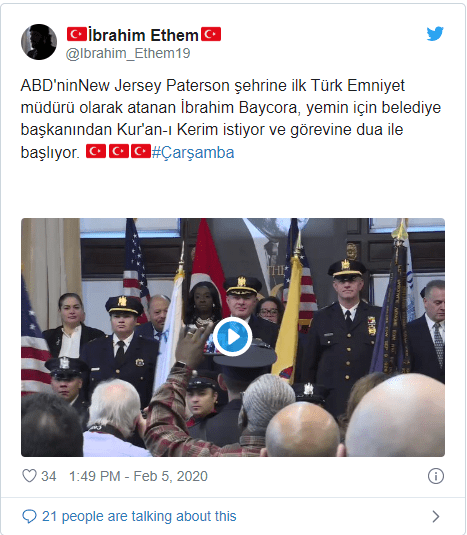The height and width of the screenshot is (535, 467).
Task: Open the Twitter bird logo
Action: click(435, 34)
